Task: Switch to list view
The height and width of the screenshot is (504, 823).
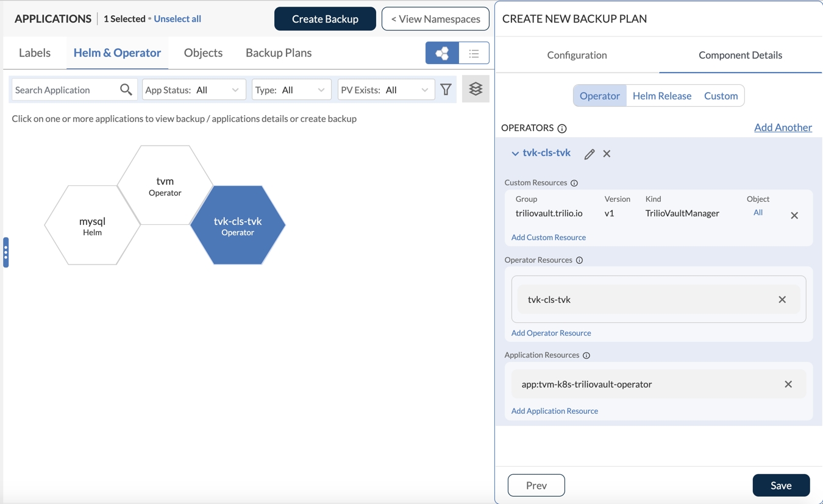Action: pos(474,54)
